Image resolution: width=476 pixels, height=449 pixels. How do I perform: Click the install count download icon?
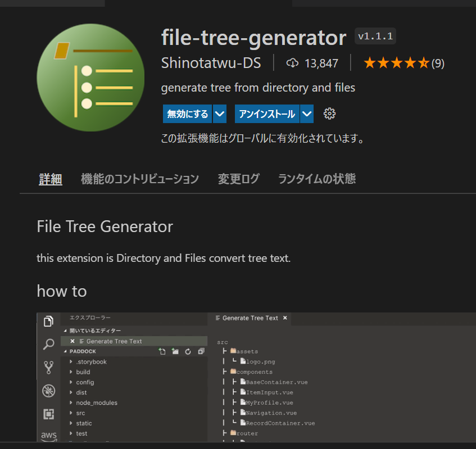pos(292,63)
